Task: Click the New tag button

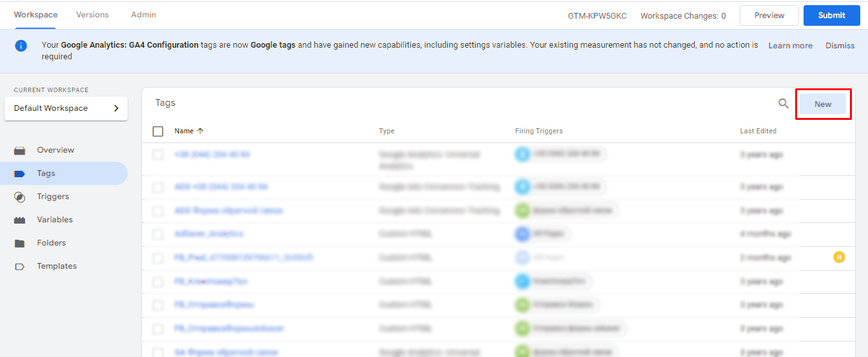Action: 823,104
